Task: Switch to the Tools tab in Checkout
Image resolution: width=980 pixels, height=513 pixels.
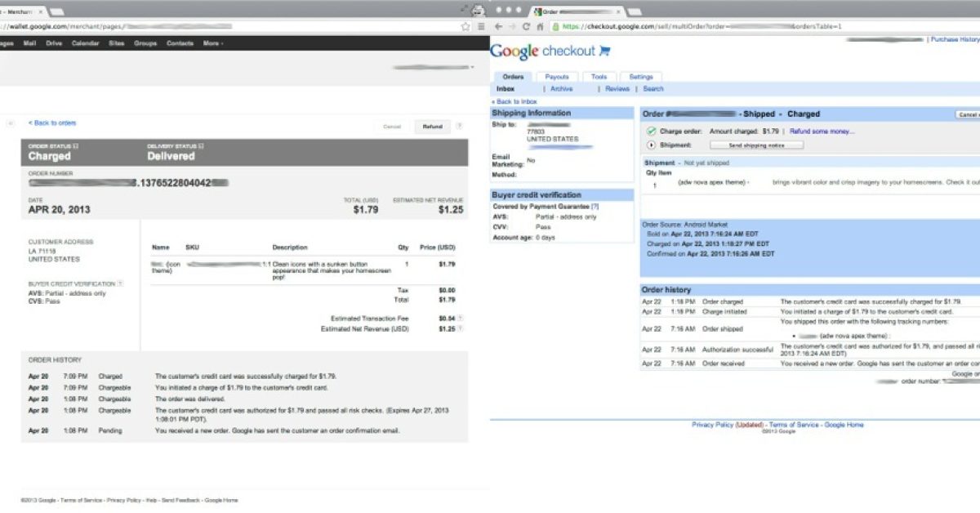Action: click(599, 77)
